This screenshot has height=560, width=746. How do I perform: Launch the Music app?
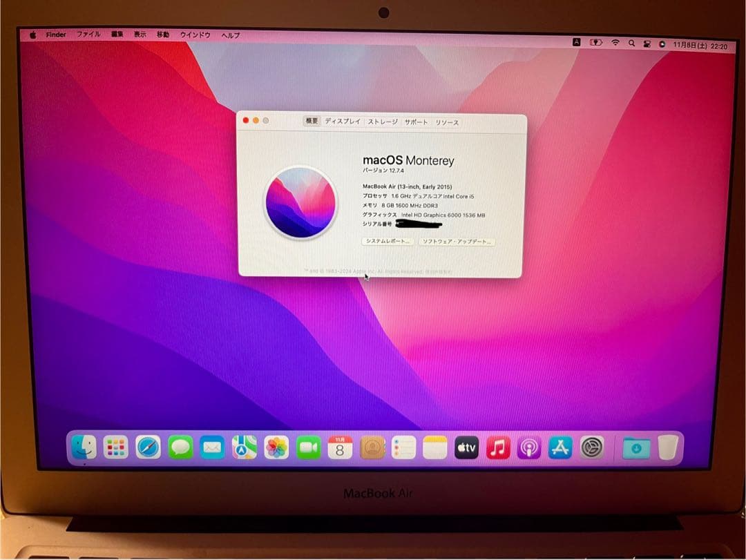(x=499, y=448)
